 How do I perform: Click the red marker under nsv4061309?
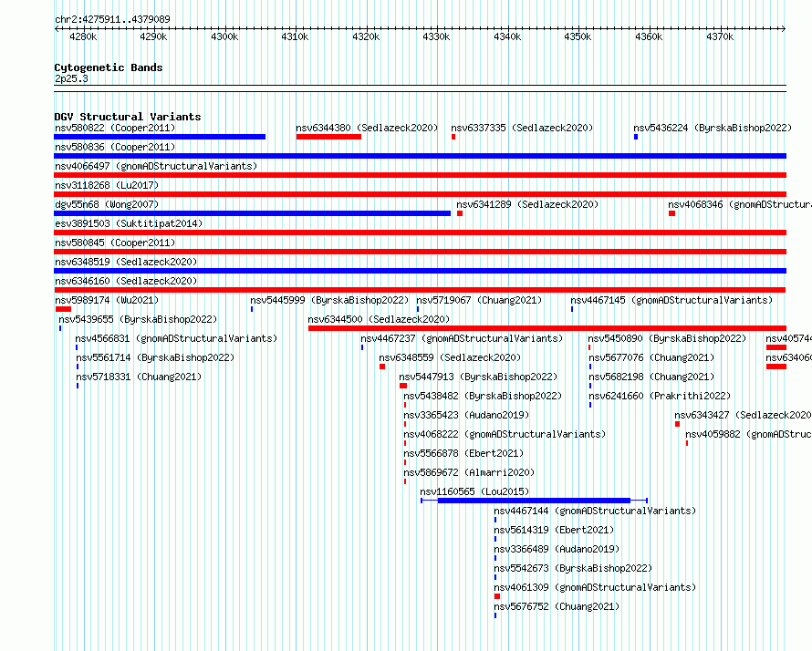497,596
